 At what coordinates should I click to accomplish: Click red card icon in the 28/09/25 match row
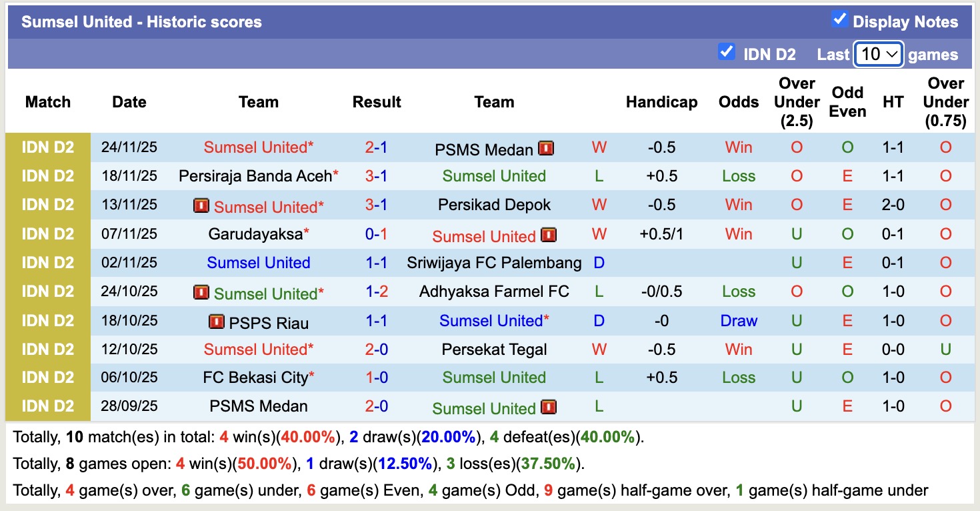pos(548,407)
